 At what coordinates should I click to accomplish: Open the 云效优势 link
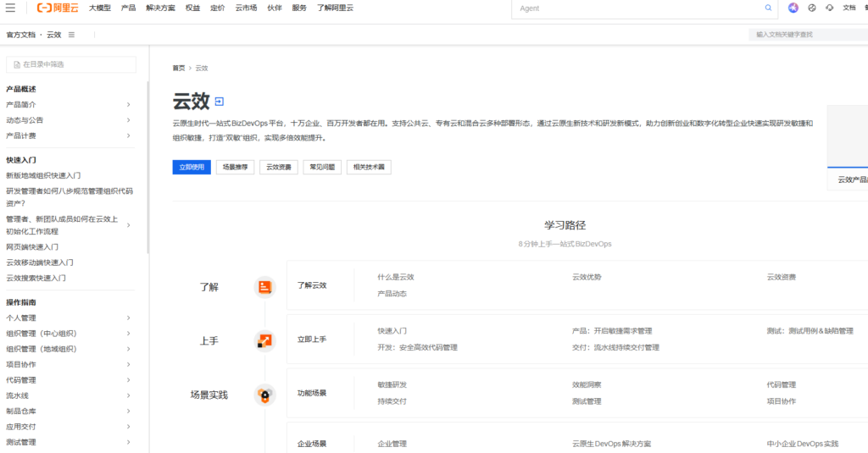click(x=587, y=277)
